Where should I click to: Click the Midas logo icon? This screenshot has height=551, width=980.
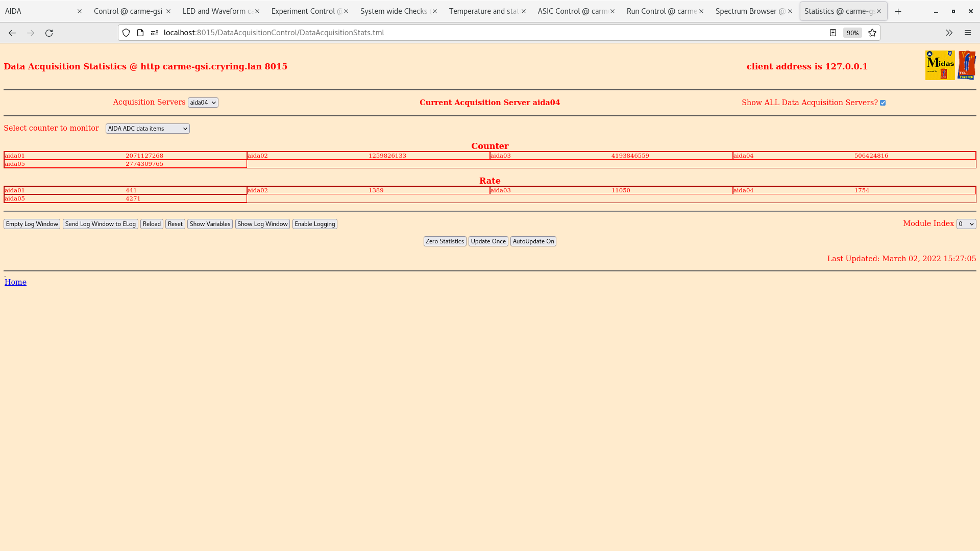tap(940, 65)
